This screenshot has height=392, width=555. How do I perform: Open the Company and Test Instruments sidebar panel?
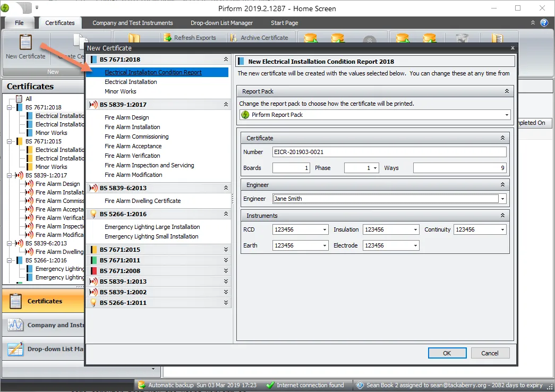pos(42,326)
